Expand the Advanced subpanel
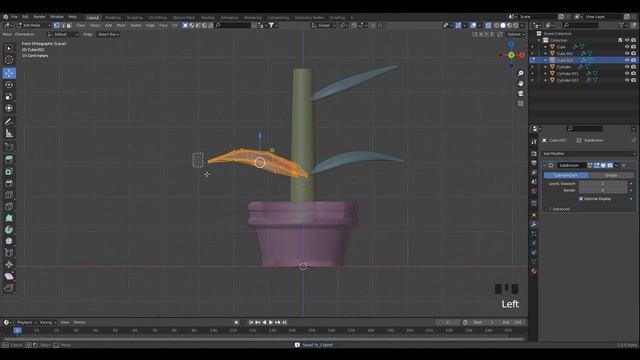 tap(561, 209)
